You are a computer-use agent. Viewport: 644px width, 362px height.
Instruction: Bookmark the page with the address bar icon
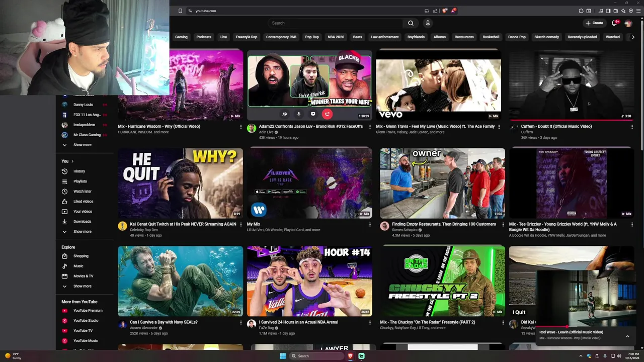[x=180, y=11]
